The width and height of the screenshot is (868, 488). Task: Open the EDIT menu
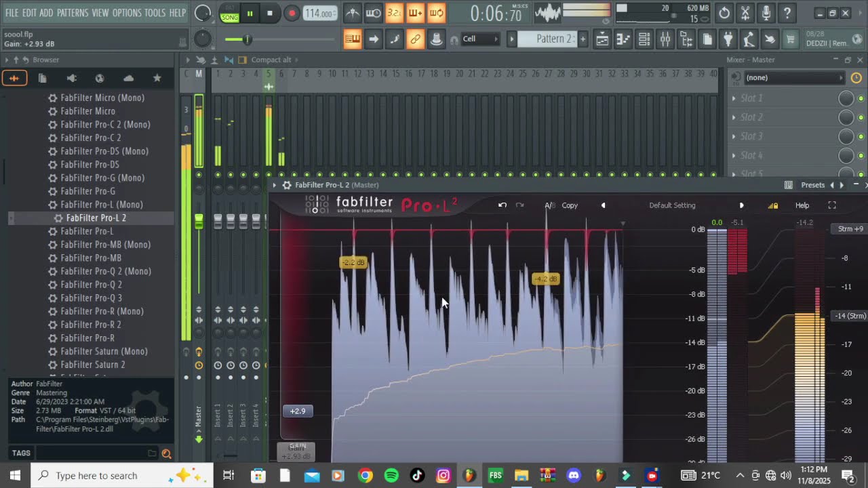click(x=29, y=13)
